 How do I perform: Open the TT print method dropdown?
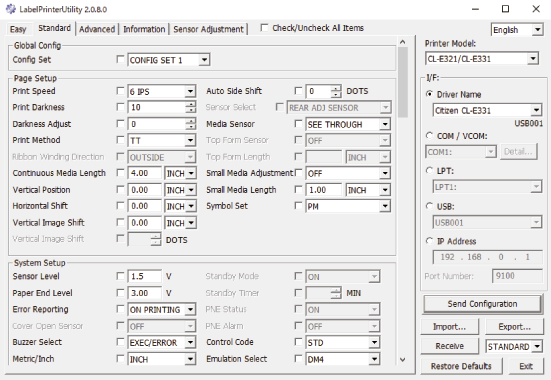click(162, 141)
